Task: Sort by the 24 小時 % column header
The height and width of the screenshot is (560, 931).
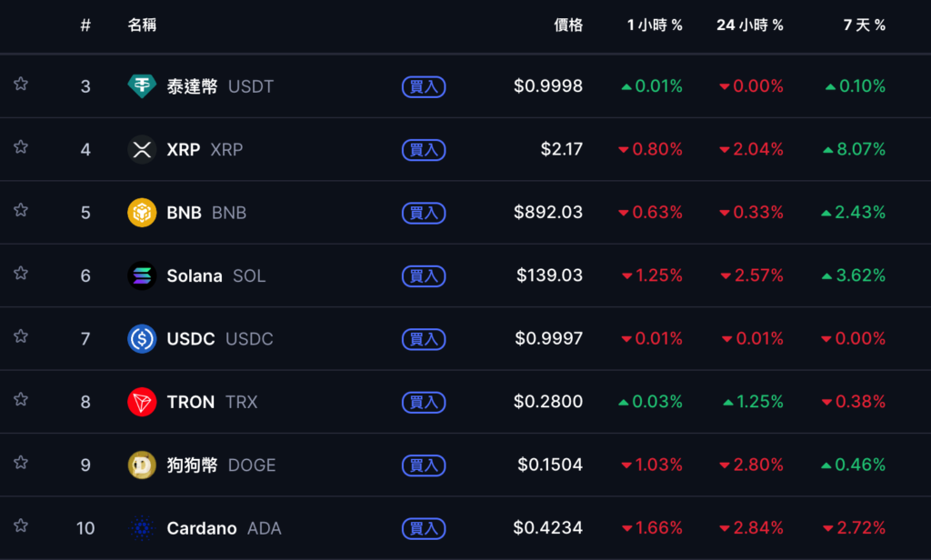Action: coord(749,25)
